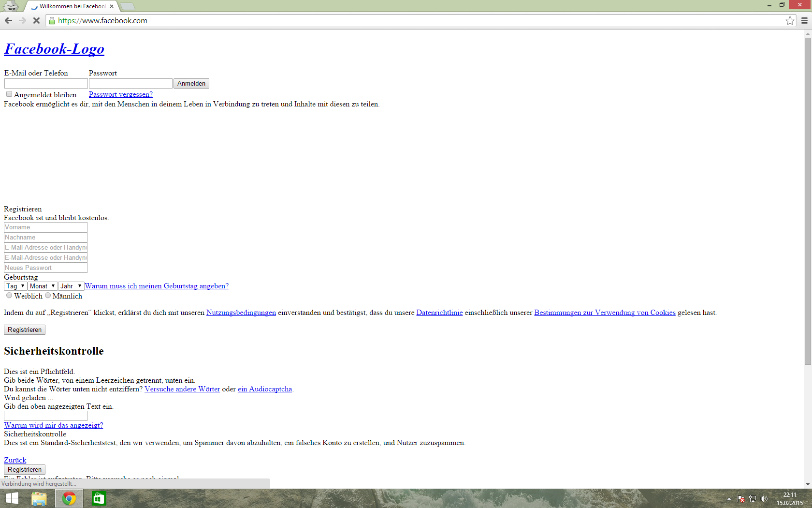Click Versuche andere Wörter link
This screenshot has height=508, width=812.
coord(182,389)
